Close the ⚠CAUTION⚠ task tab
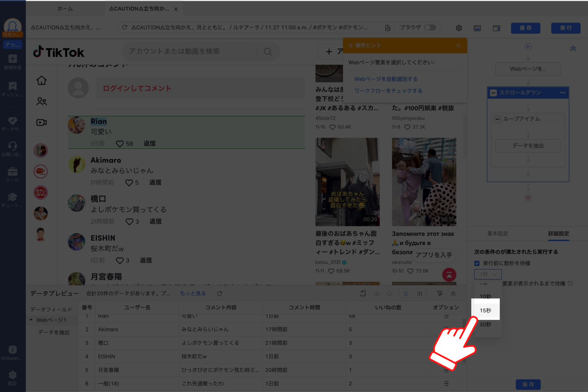Viewport: 588px width, 392px height. tap(176, 9)
